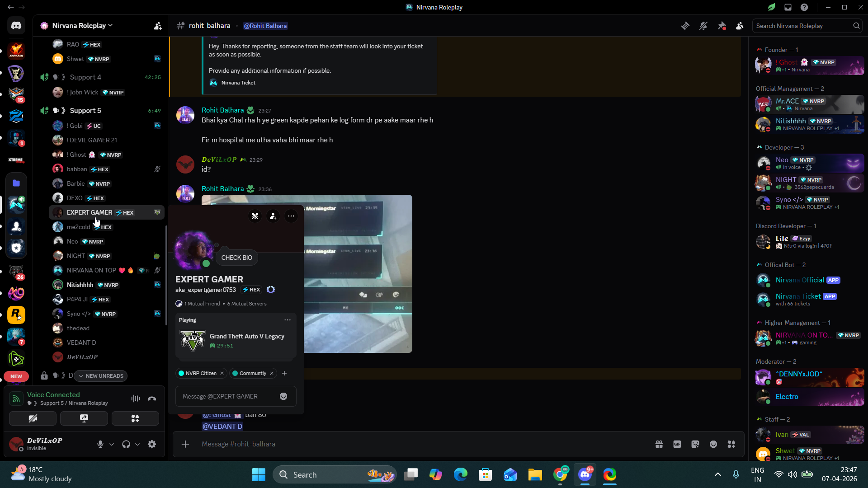Toggle noise suppression waveform icon
868x488 pixels.
[x=135, y=399]
